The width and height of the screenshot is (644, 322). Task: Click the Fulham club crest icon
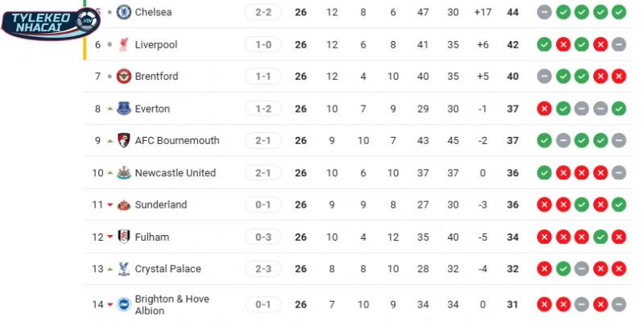coord(124,237)
